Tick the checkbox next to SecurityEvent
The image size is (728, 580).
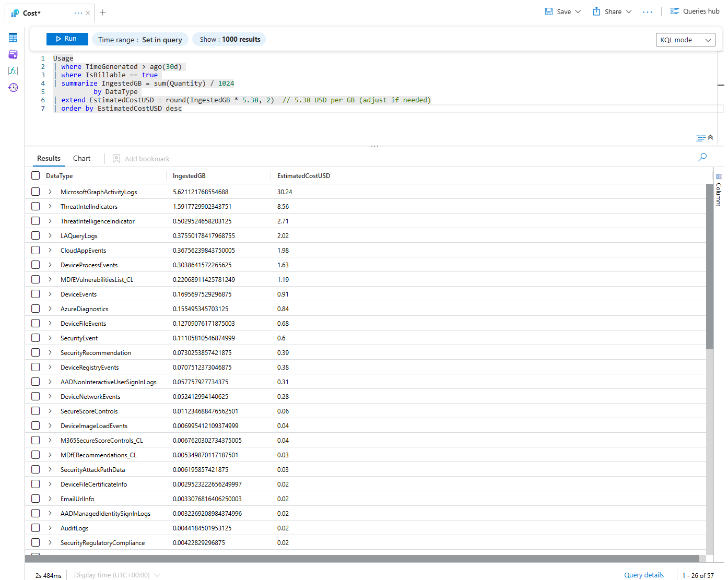35,338
